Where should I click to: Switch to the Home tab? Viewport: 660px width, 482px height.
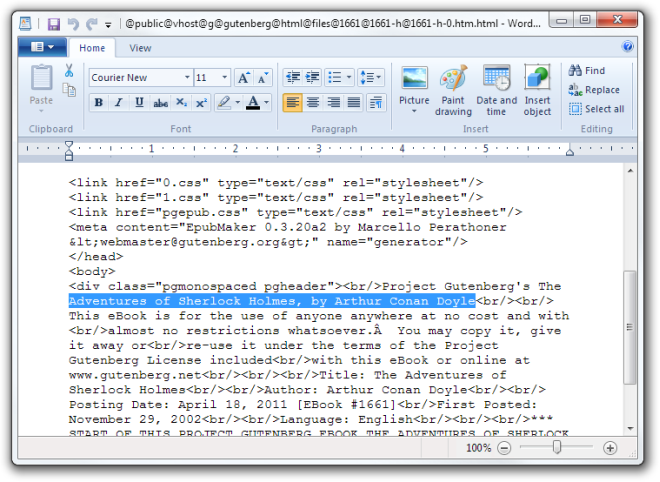92,48
